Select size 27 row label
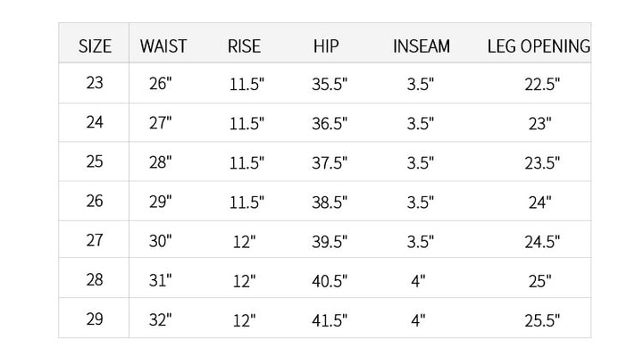 click(x=95, y=241)
